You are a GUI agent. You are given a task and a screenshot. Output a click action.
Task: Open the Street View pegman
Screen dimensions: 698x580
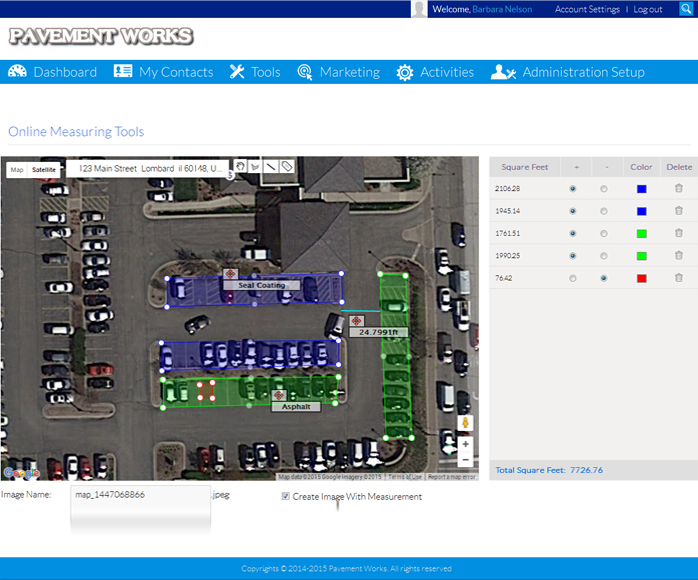[465, 422]
